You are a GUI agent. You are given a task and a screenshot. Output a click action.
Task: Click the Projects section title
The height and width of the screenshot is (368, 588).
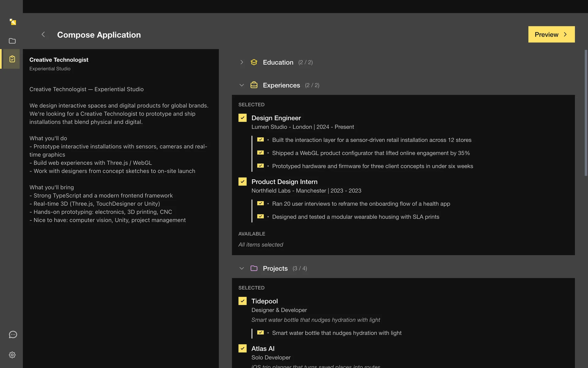click(275, 268)
